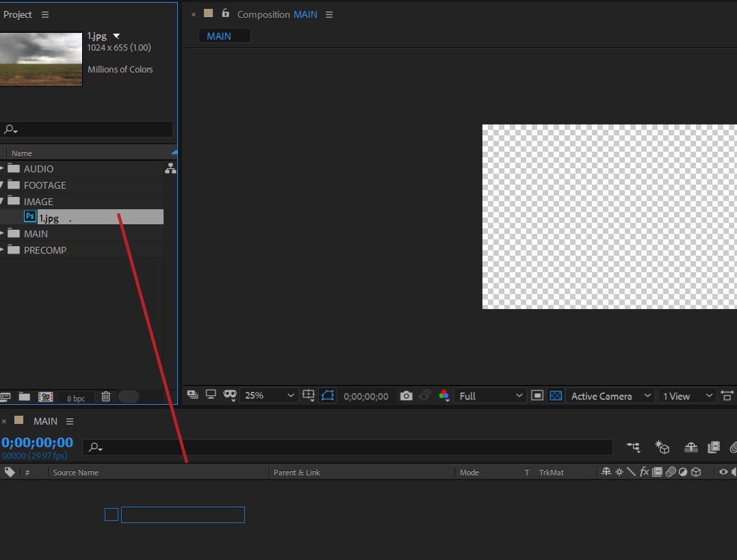Click the MAIN timeline label color swatch
737x560 pixels.
18,420
